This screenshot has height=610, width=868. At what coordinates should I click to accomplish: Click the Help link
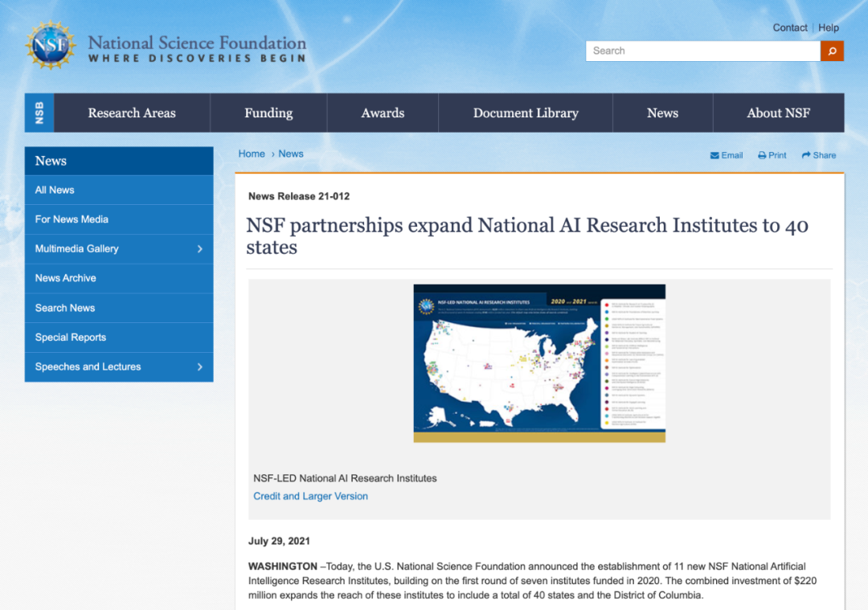click(x=829, y=27)
